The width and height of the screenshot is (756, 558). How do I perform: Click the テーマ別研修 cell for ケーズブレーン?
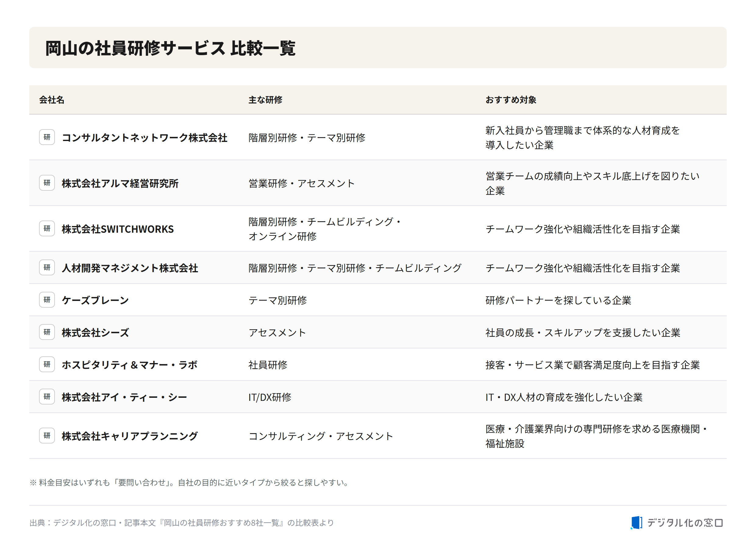pyautogui.click(x=278, y=301)
